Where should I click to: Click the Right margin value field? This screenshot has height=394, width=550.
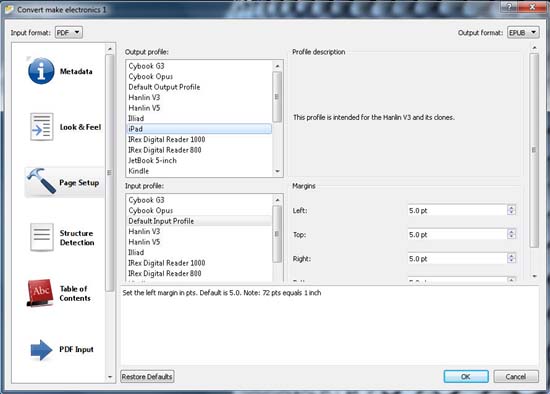(457, 259)
